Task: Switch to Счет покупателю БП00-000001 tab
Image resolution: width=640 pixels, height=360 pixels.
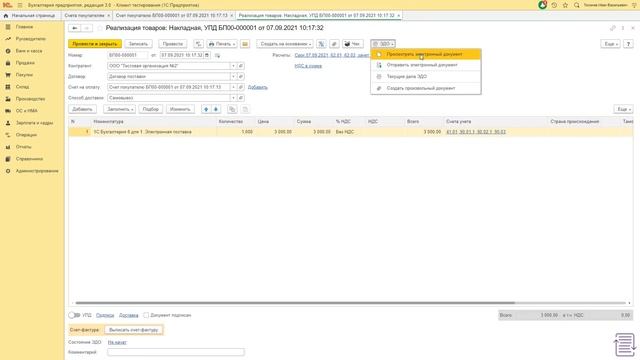Action: [x=171, y=16]
